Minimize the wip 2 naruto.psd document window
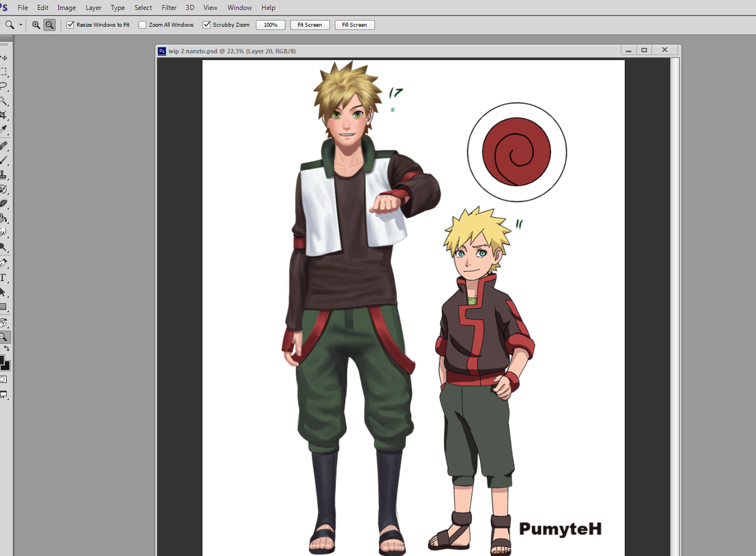 click(629, 50)
